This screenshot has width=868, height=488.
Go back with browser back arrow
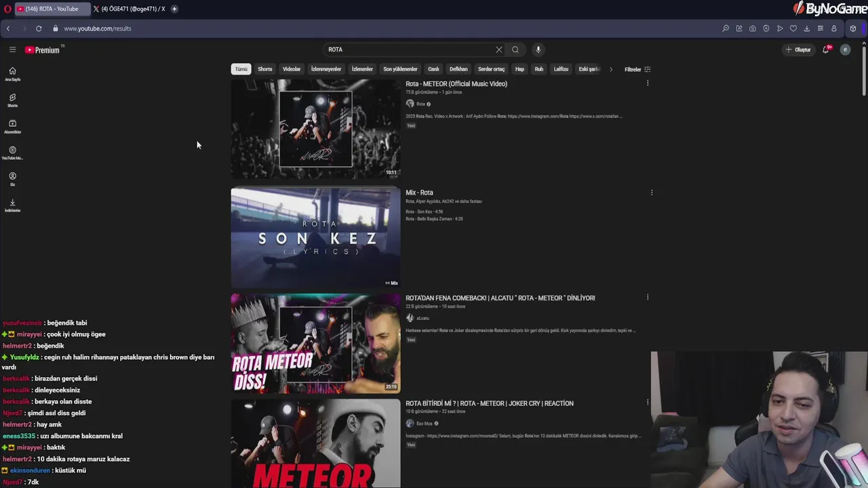[x=8, y=28]
